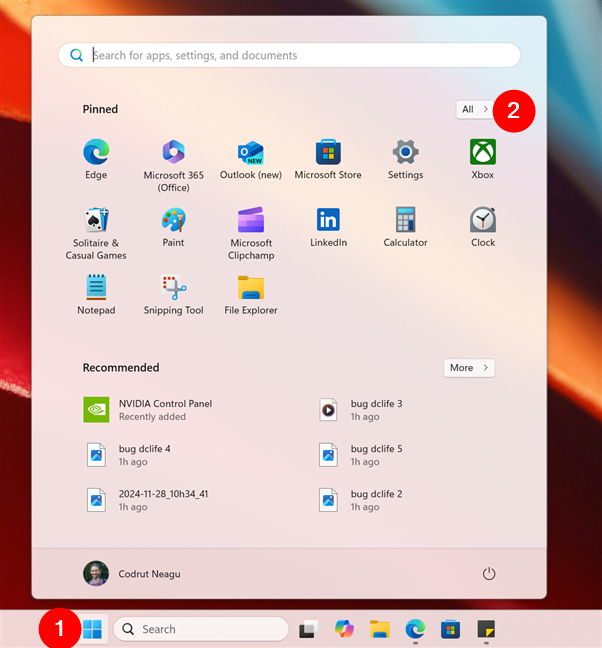Click the Start menu search field
The image size is (602, 648).
point(289,55)
